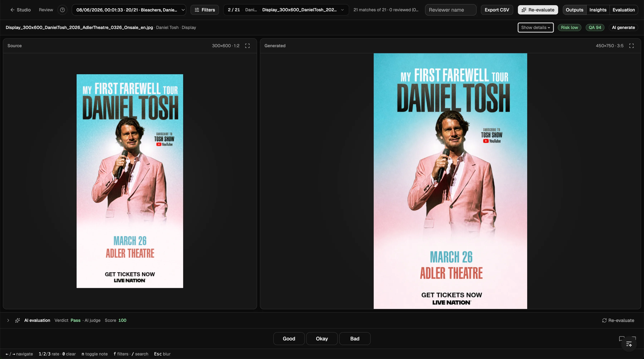The width and height of the screenshot is (644, 359).
Task: Open the Review tab
Action: point(46,10)
